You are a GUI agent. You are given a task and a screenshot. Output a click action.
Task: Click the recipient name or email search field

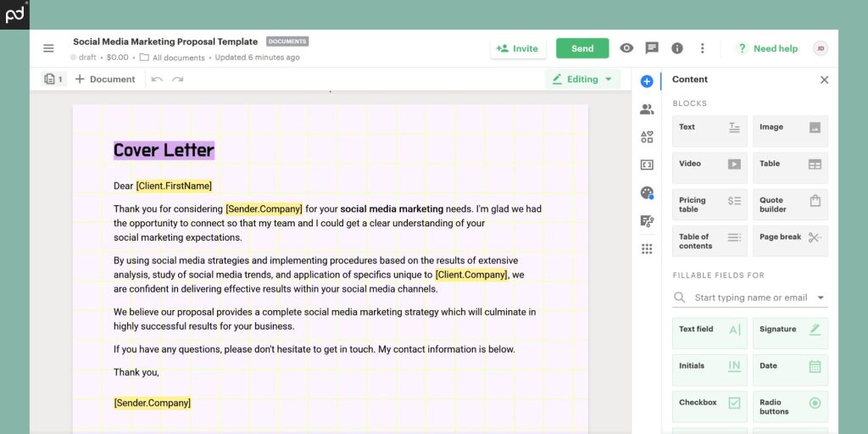750,298
